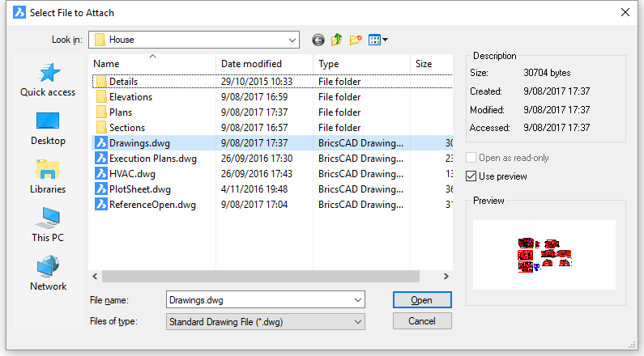Go to Desktop location
The width and height of the screenshot is (644, 356).
coord(48,128)
